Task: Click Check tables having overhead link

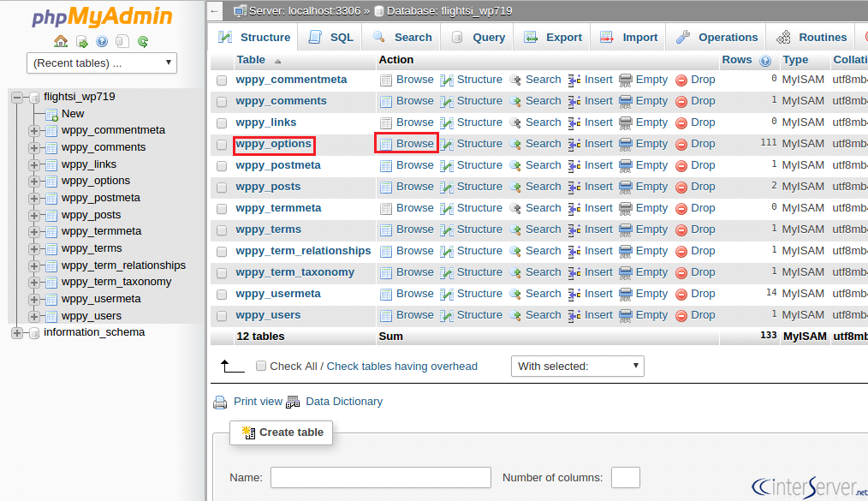Action: (401, 367)
